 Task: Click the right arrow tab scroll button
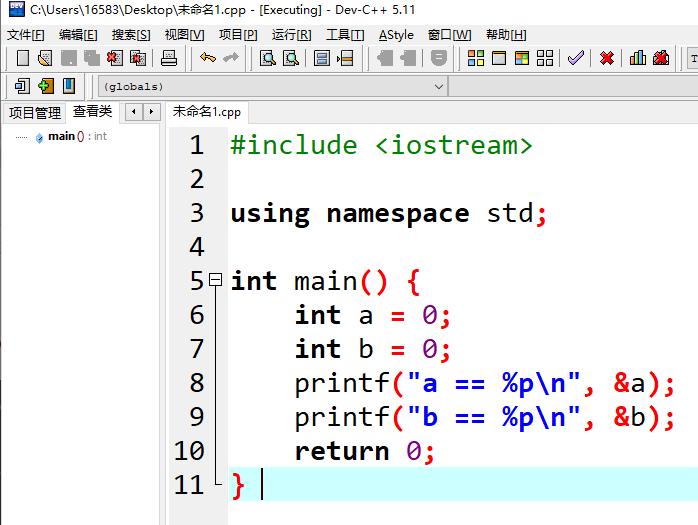click(x=151, y=112)
